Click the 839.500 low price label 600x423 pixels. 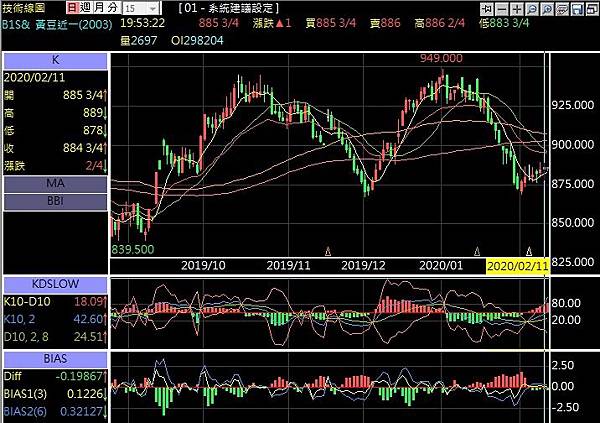pyautogui.click(x=133, y=250)
